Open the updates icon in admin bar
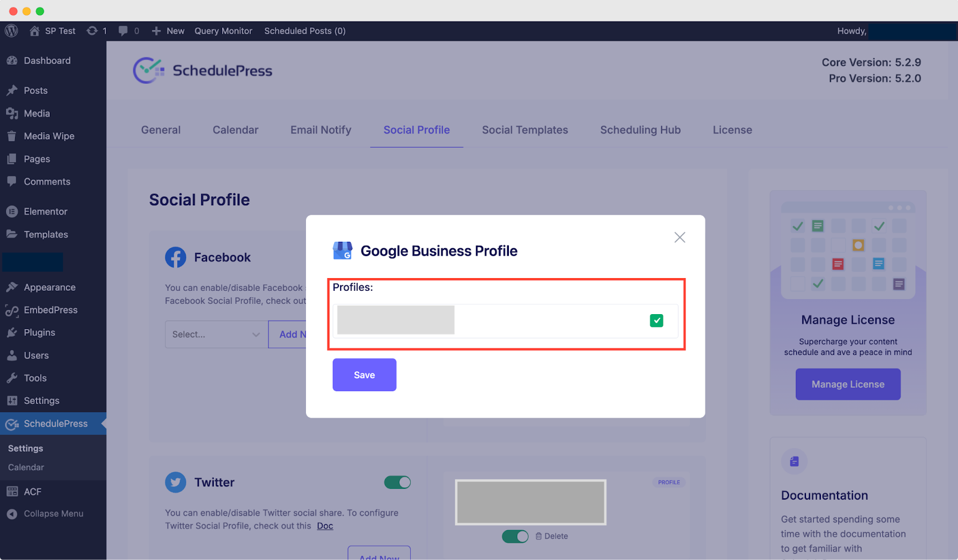This screenshot has width=958, height=560. click(x=92, y=31)
